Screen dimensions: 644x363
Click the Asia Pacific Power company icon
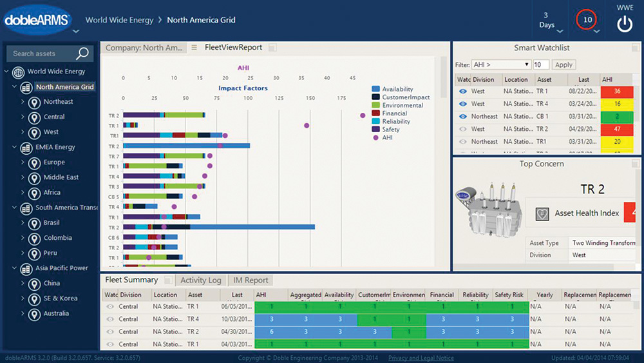coord(26,269)
